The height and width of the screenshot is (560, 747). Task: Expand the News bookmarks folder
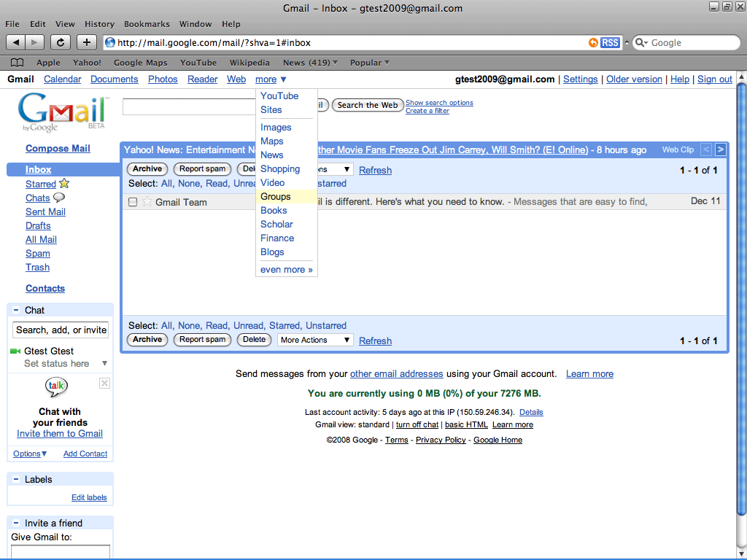(x=310, y=63)
